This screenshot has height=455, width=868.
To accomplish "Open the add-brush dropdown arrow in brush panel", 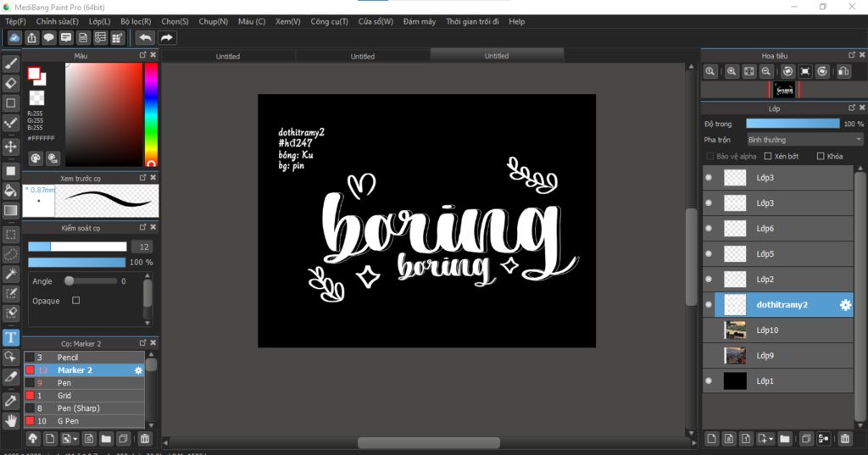I will (x=75, y=440).
